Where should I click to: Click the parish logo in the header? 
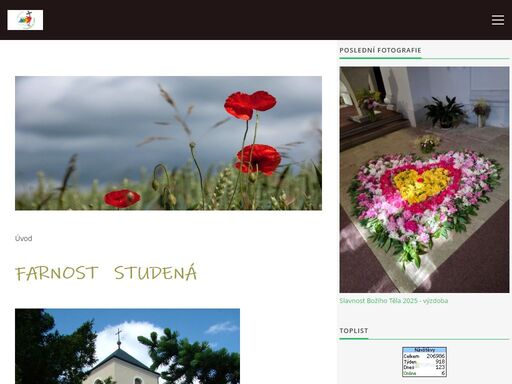coord(25,20)
